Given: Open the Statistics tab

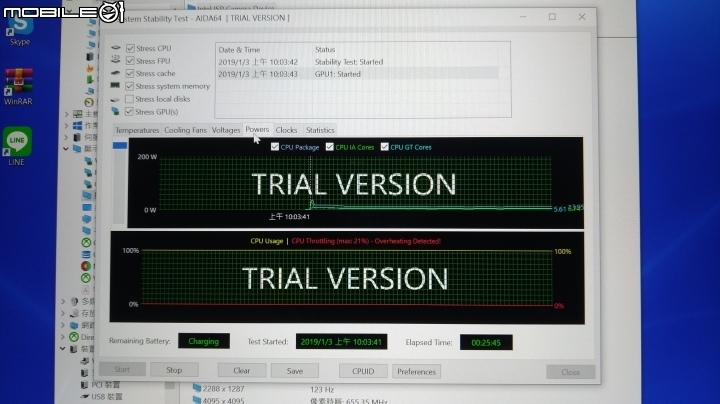Looking at the screenshot, I should point(320,130).
